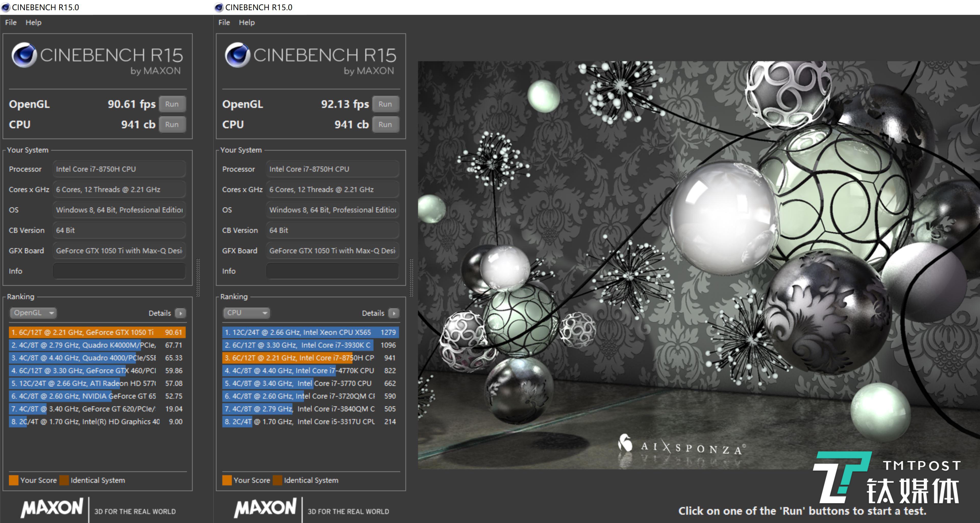Run the OpenGL test in left window
The height and width of the screenshot is (523, 980).
point(172,104)
